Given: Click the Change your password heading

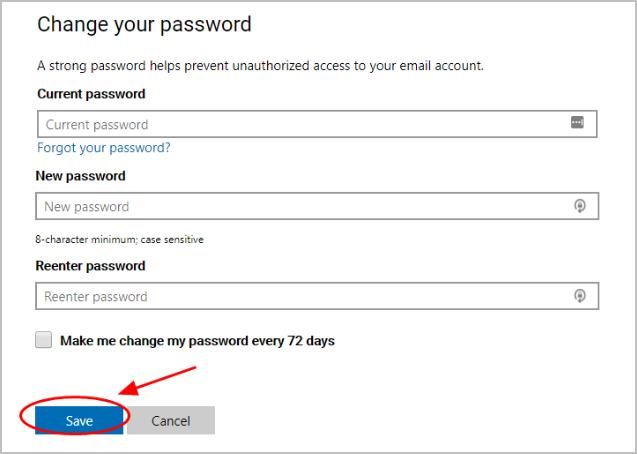Looking at the screenshot, I should [x=144, y=24].
